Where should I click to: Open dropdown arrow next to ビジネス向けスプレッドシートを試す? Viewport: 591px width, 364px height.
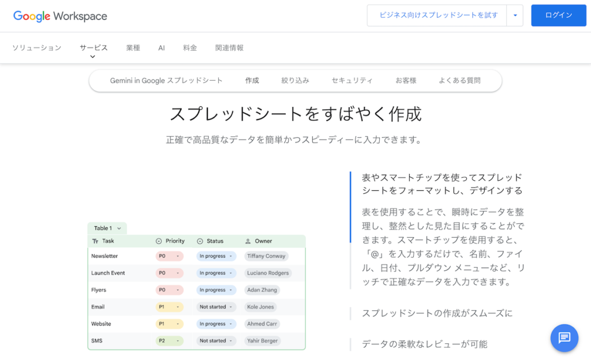(515, 16)
